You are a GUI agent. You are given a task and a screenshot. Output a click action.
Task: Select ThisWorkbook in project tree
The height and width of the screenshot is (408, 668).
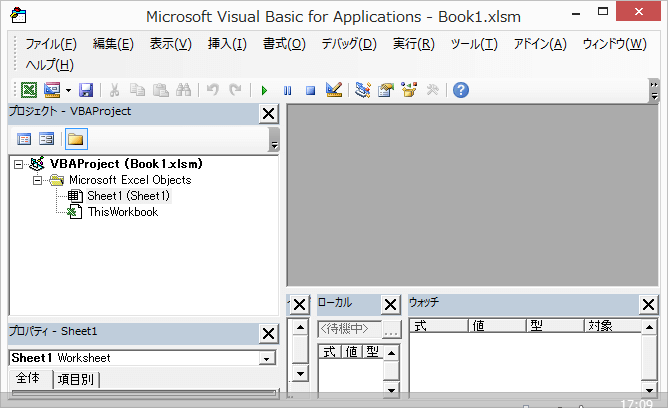[x=123, y=212]
